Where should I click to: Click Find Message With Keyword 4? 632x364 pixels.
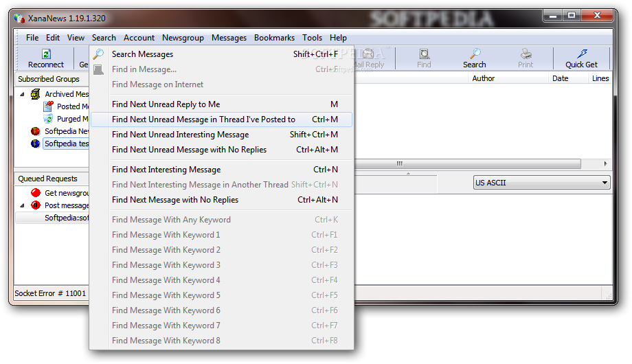tap(222, 280)
